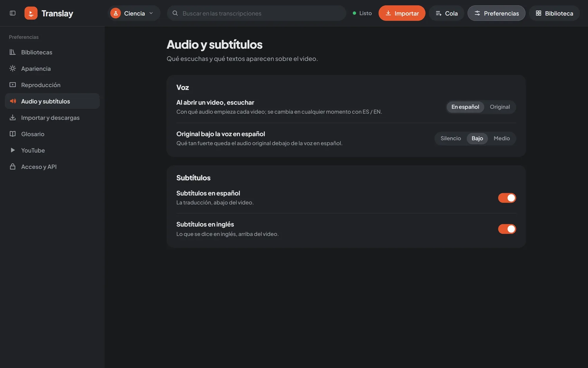
Task: Click the Subtítulos section title
Action: coord(193,178)
